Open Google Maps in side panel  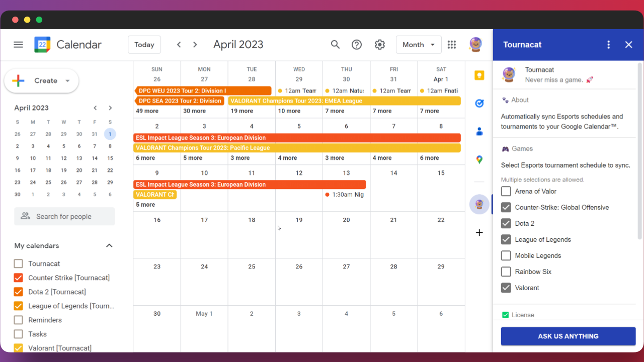479,160
